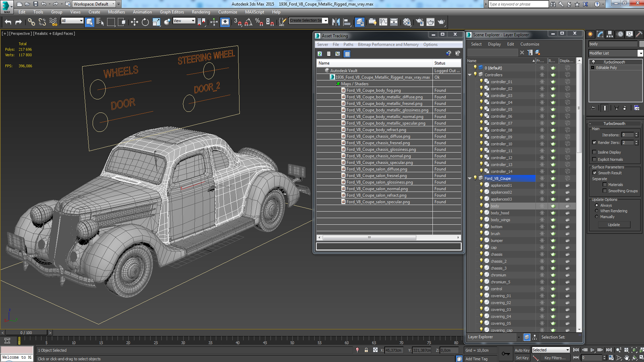Click the Set Key button

coord(522,358)
